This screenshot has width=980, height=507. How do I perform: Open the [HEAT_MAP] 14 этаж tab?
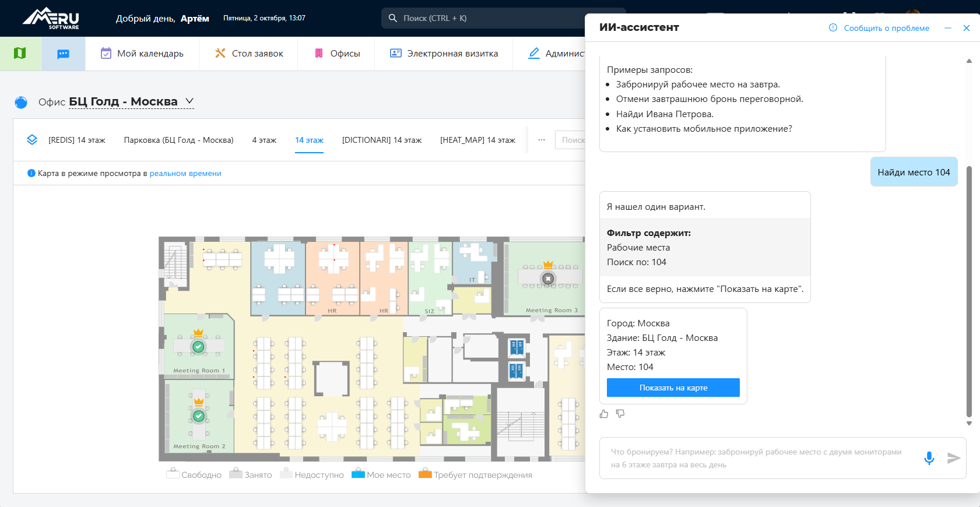pos(477,140)
